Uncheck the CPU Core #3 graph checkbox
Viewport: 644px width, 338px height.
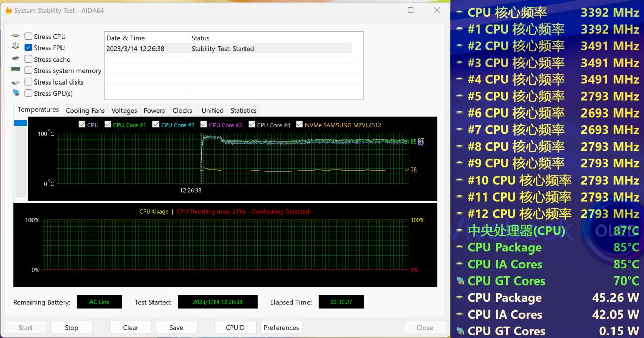click(x=204, y=125)
